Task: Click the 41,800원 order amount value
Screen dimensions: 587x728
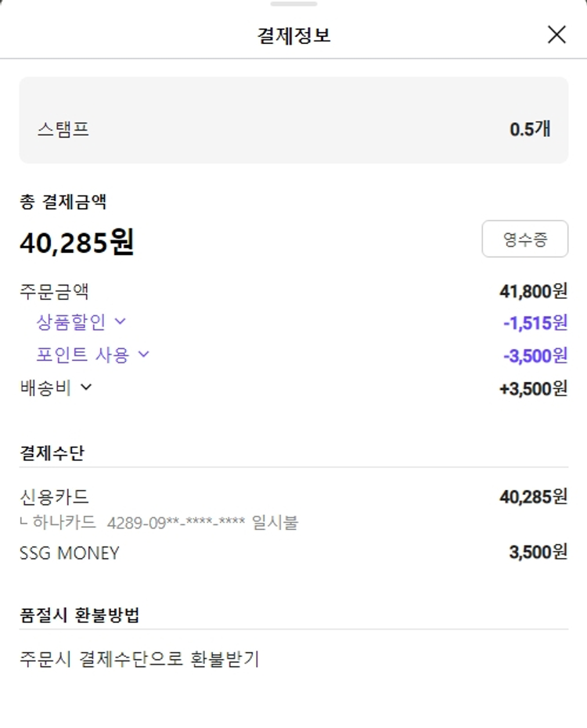Action: click(533, 292)
